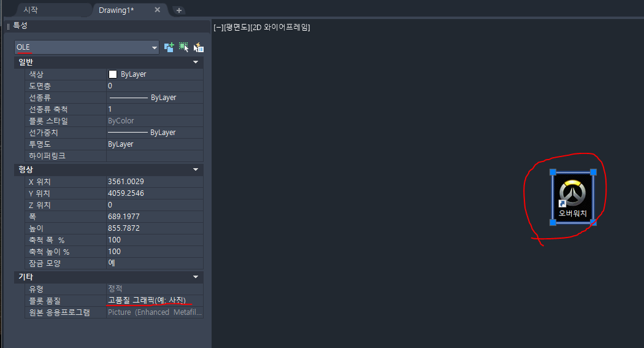
Task: Click the [-] viewport control
Action: click(218, 28)
